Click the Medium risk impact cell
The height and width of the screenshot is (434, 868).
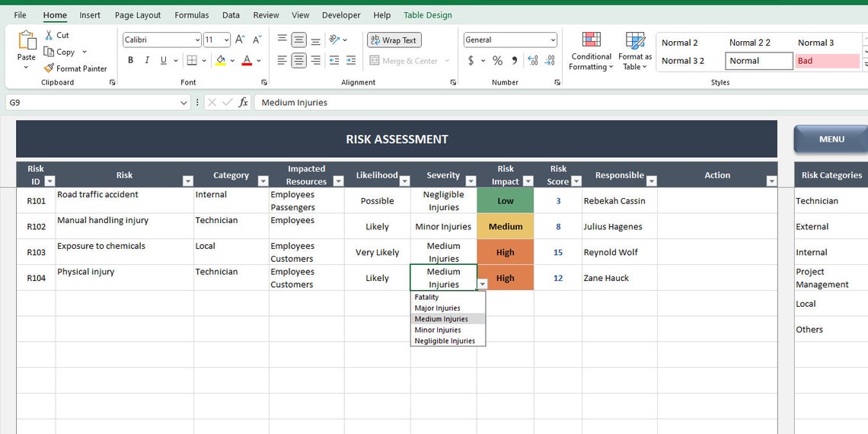(x=506, y=226)
